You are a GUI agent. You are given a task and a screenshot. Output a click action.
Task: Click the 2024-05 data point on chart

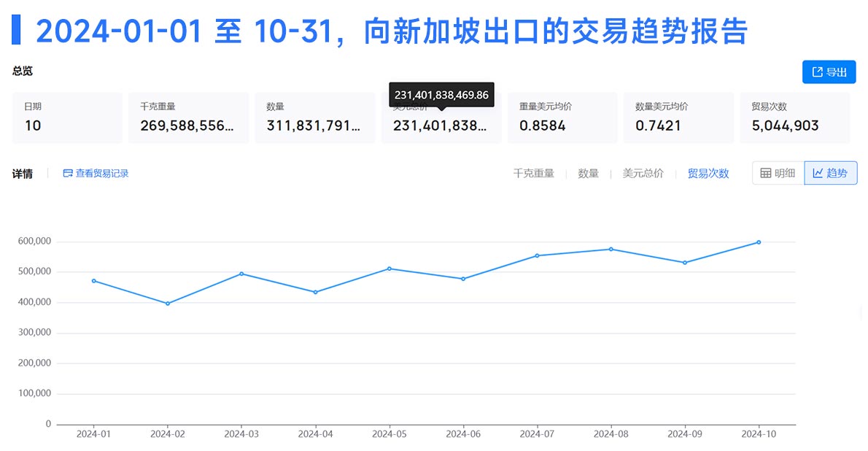[x=390, y=269]
